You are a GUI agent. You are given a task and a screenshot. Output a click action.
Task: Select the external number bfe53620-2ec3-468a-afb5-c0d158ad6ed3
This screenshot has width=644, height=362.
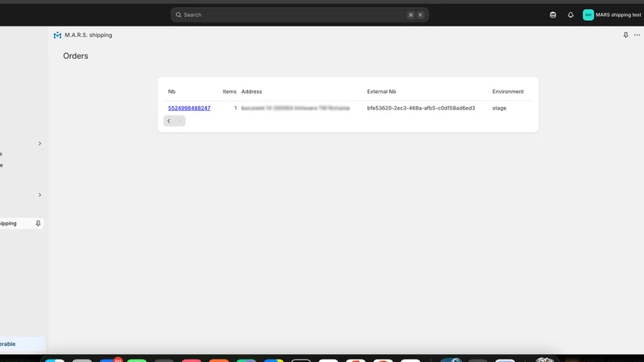[421, 108]
